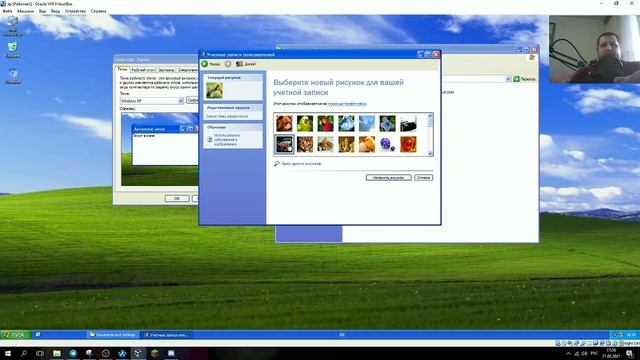Open Task View on host taskbar
The image size is (640, 360).
[x=40, y=353]
